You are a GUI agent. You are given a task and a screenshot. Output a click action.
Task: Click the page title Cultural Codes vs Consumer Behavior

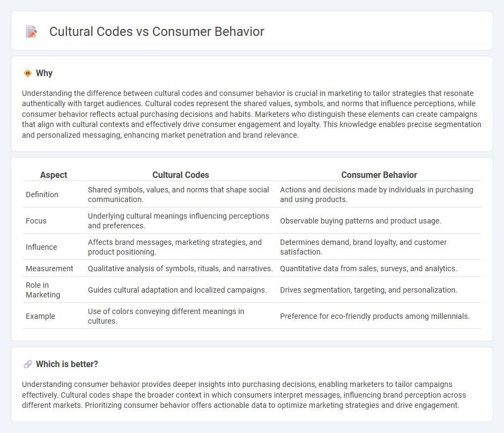(157, 32)
